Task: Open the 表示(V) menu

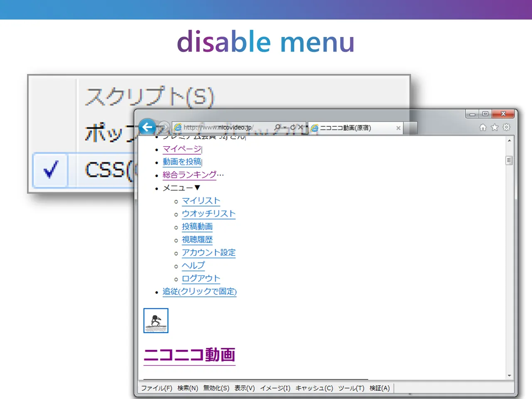Action: pyautogui.click(x=244, y=388)
